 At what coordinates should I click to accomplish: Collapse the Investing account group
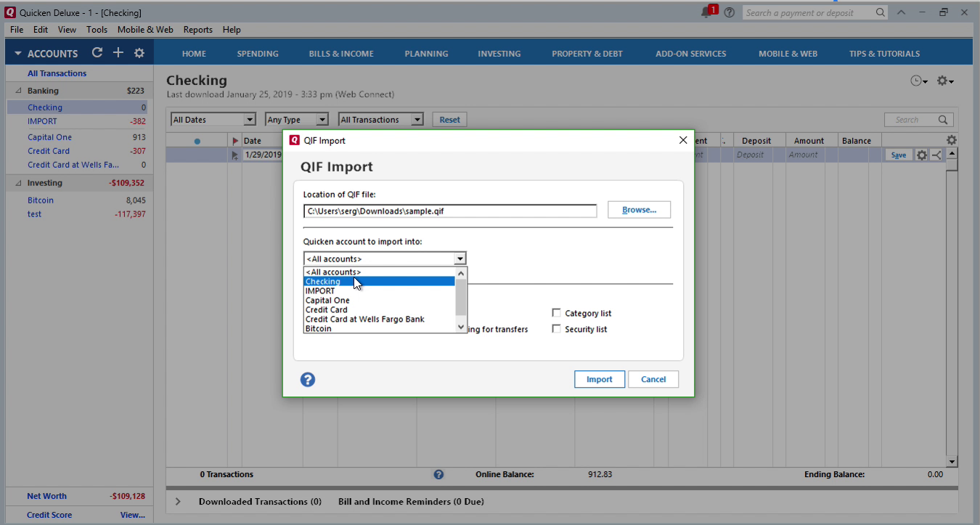point(18,183)
